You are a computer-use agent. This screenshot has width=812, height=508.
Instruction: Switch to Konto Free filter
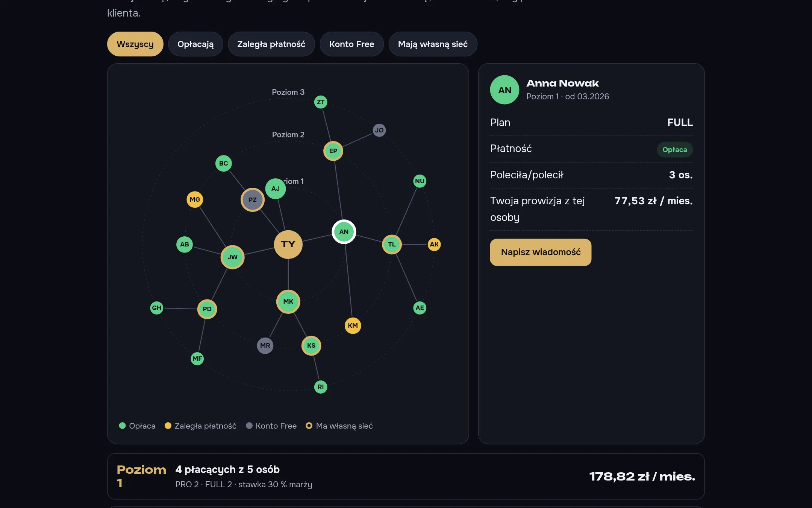coord(351,44)
